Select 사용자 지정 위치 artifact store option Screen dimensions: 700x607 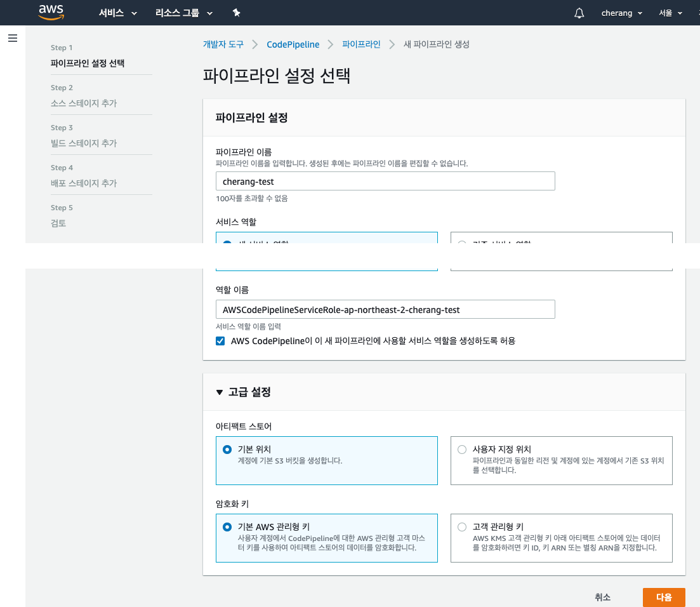tap(561, 460)
